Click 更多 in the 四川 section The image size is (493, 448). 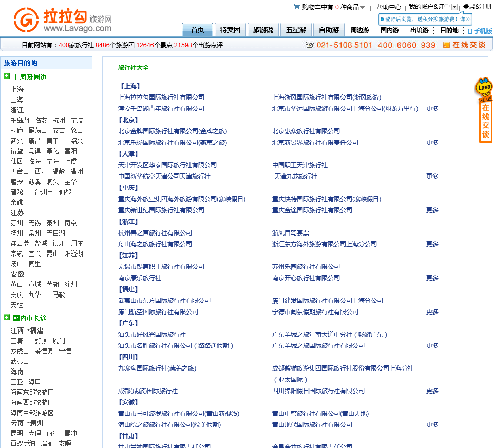432,391
